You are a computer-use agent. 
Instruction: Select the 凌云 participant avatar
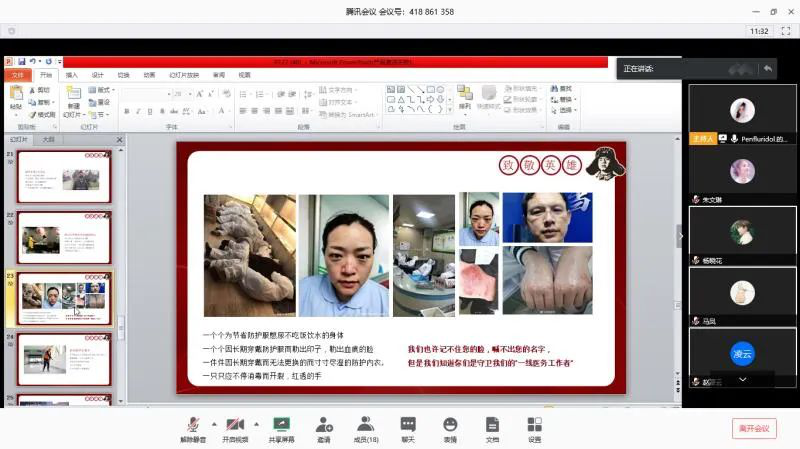coord(742,354)
